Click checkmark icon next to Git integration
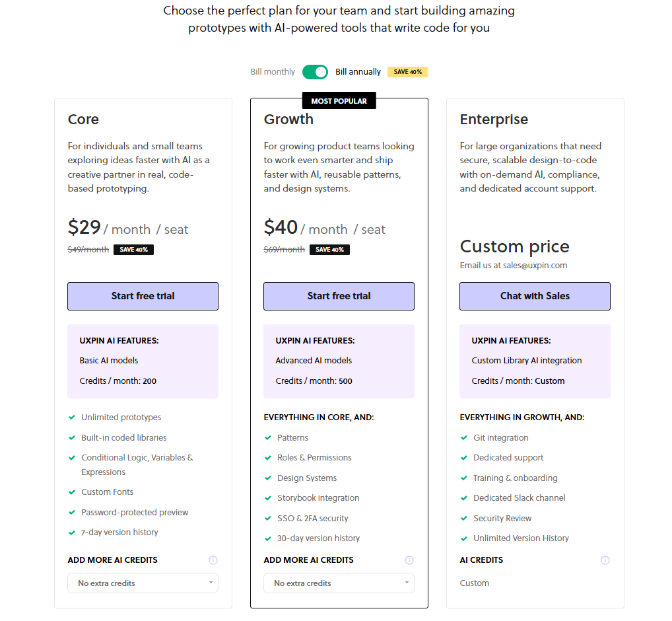 coord(463,438)
